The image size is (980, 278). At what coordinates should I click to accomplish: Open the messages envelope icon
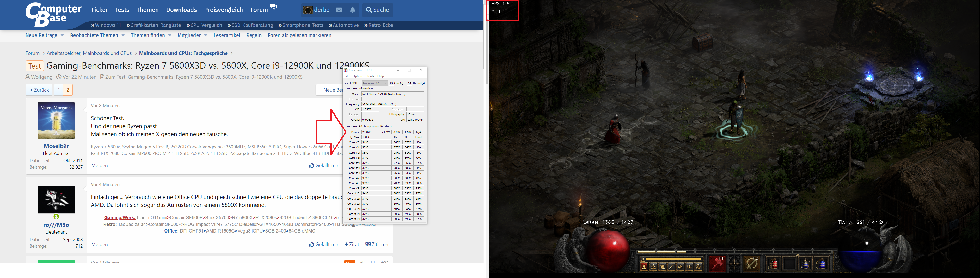339,10
